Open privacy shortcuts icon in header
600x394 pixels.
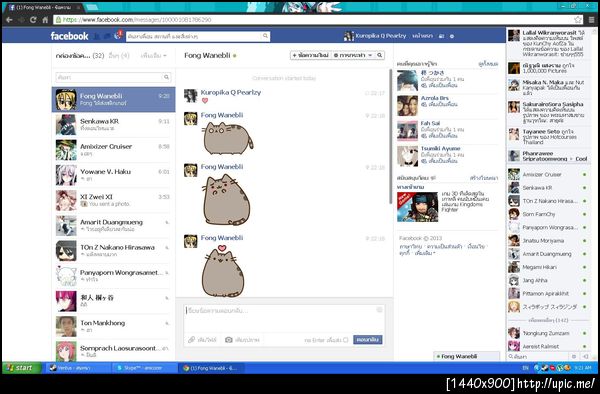[441, 36]
